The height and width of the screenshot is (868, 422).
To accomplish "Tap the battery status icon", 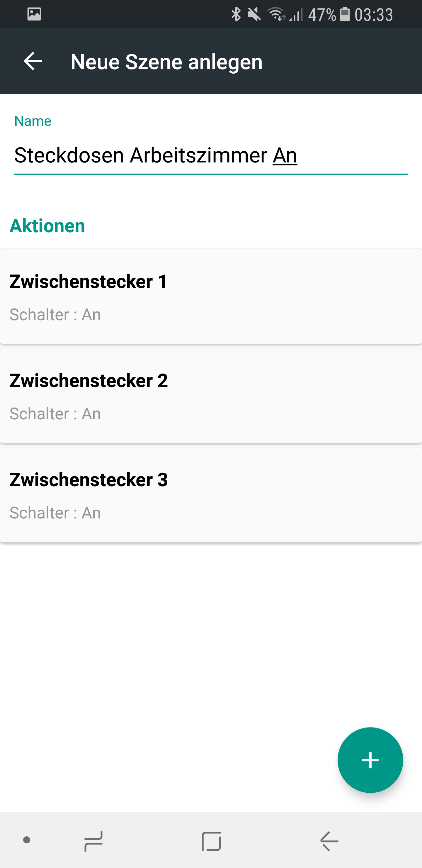I will coord(345,14).
